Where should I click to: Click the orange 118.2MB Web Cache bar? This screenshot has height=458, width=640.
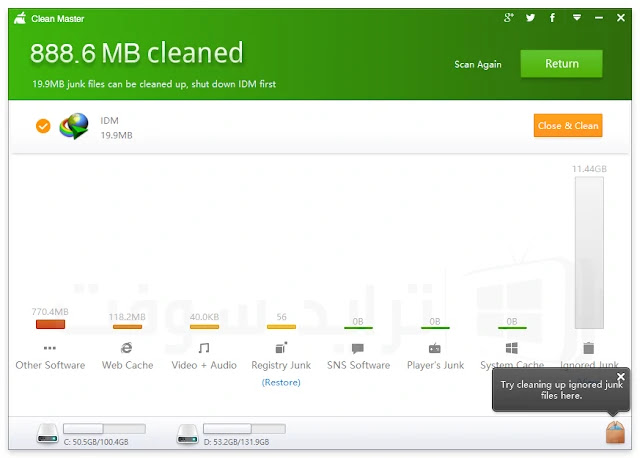pos(127,327)
